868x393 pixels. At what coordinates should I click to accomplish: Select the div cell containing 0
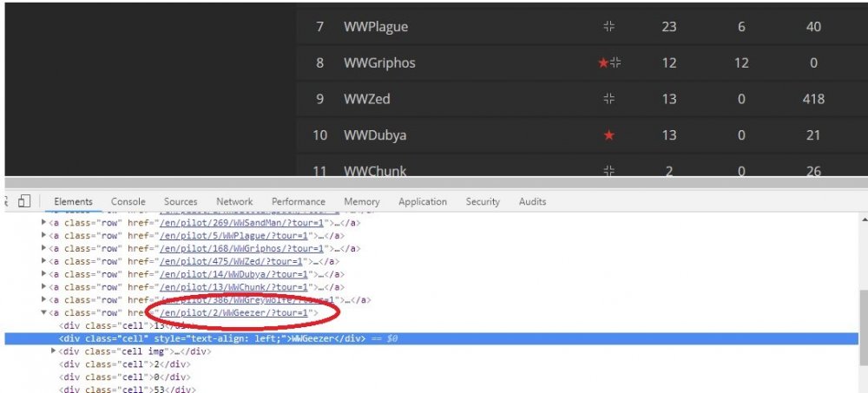click(124, 377)
